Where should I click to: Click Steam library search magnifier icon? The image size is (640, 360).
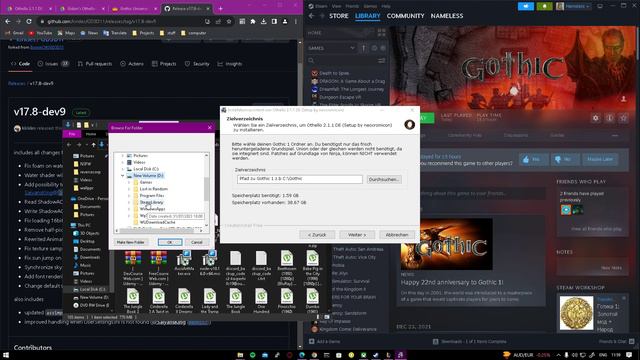pyautogui.click(x=311, y=60)
